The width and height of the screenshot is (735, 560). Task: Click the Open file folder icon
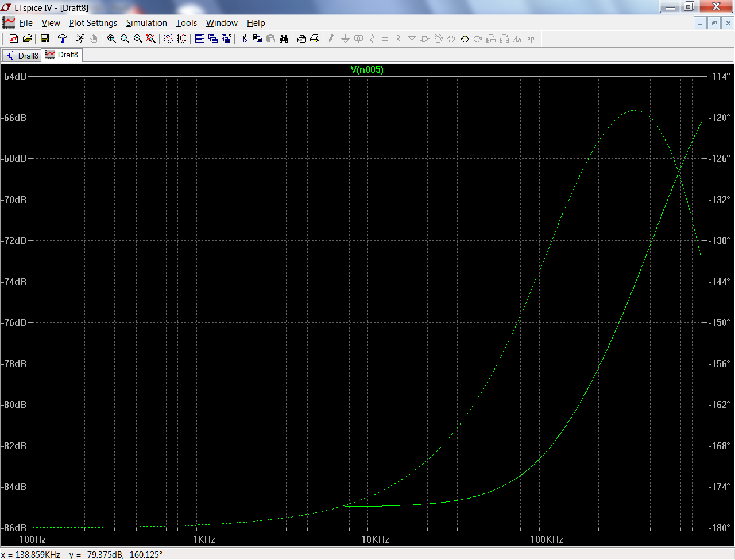[27, 38]
